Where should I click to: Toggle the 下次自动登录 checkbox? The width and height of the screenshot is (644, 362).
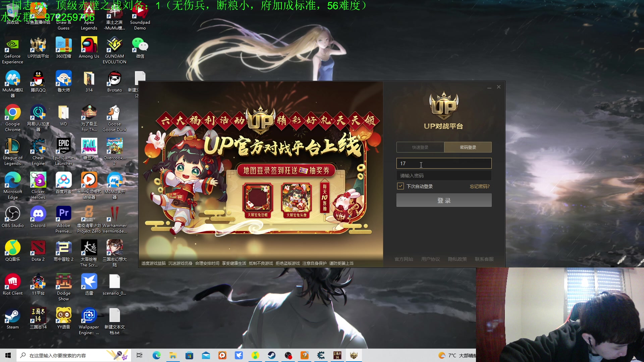coord(400,186)
